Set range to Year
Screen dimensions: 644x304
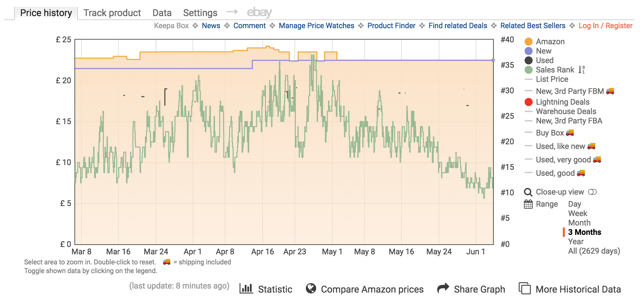click(x=576, y=242)
